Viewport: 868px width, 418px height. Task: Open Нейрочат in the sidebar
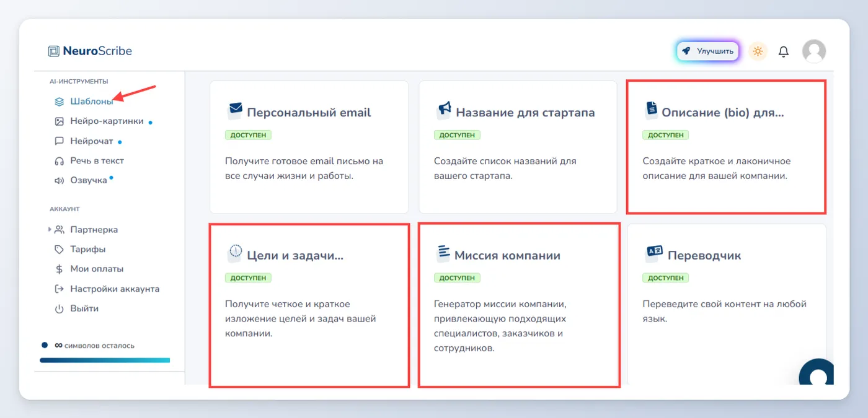(92, 141)
